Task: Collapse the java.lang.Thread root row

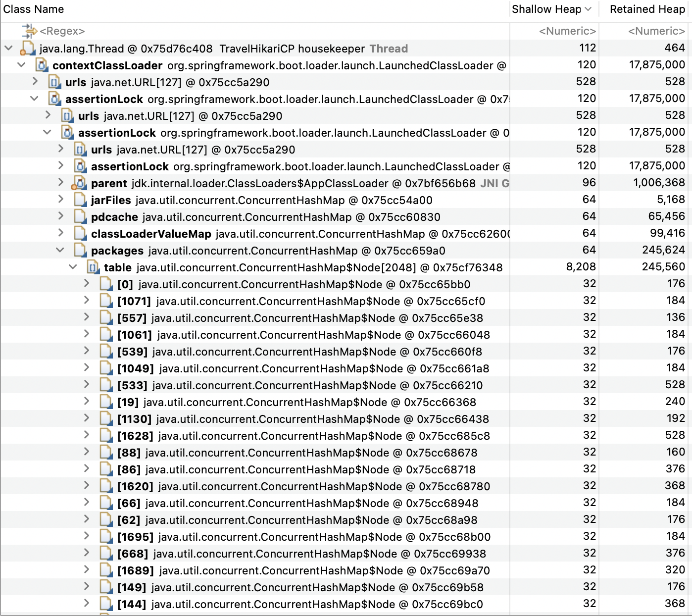Action: (8, 48)
